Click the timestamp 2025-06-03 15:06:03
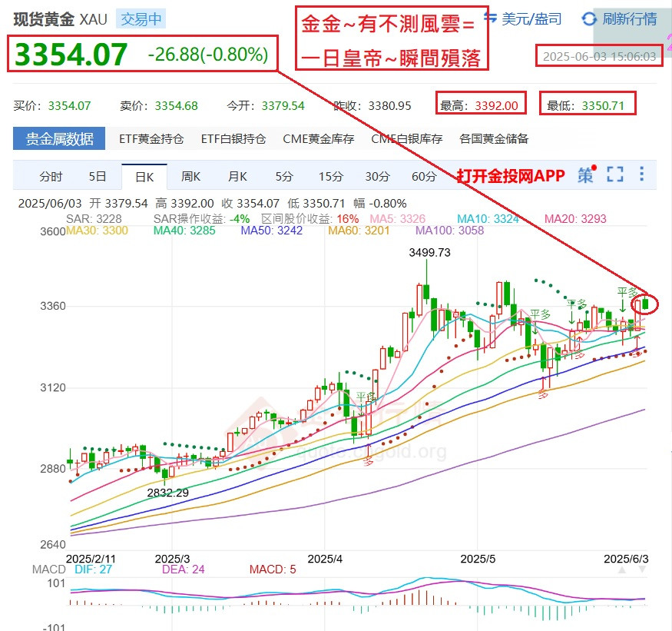 pyautogui.click(x=599, y=56)
